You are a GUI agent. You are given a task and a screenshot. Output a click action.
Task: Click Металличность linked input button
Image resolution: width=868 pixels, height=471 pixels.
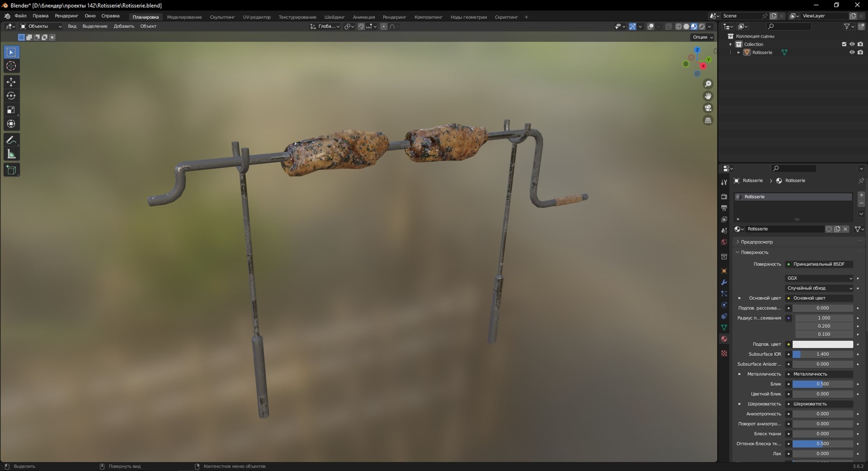819,374
